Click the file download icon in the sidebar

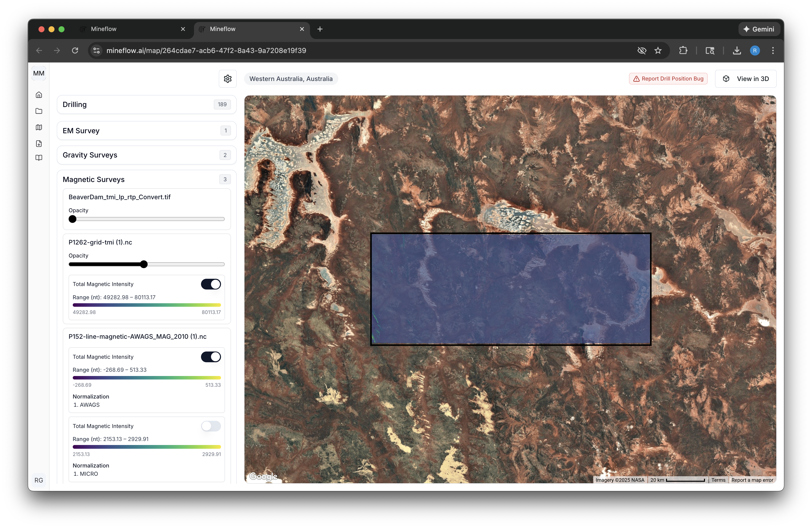(38, 143)
